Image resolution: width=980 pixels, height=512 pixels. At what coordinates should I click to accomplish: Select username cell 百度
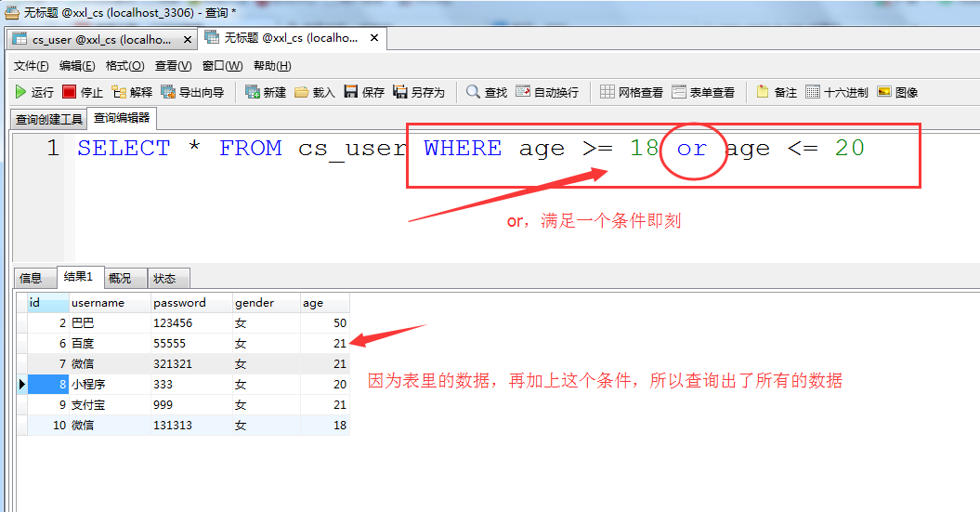coord(110,344)
